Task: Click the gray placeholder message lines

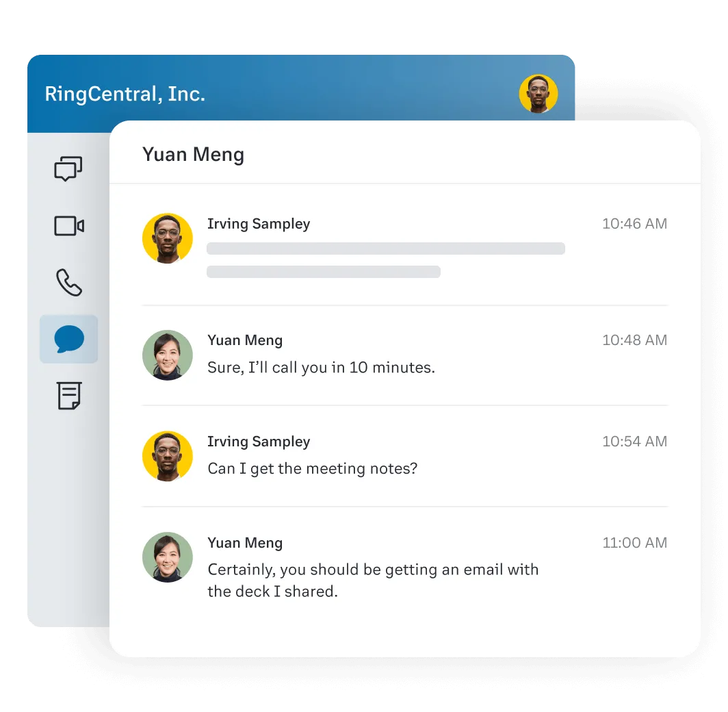Action: (x=386, y=260)
